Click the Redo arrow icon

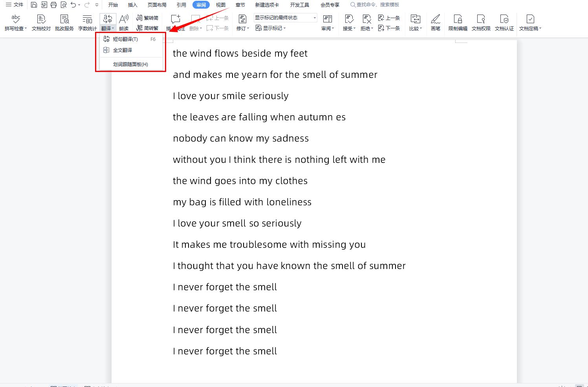click(87, 5)
